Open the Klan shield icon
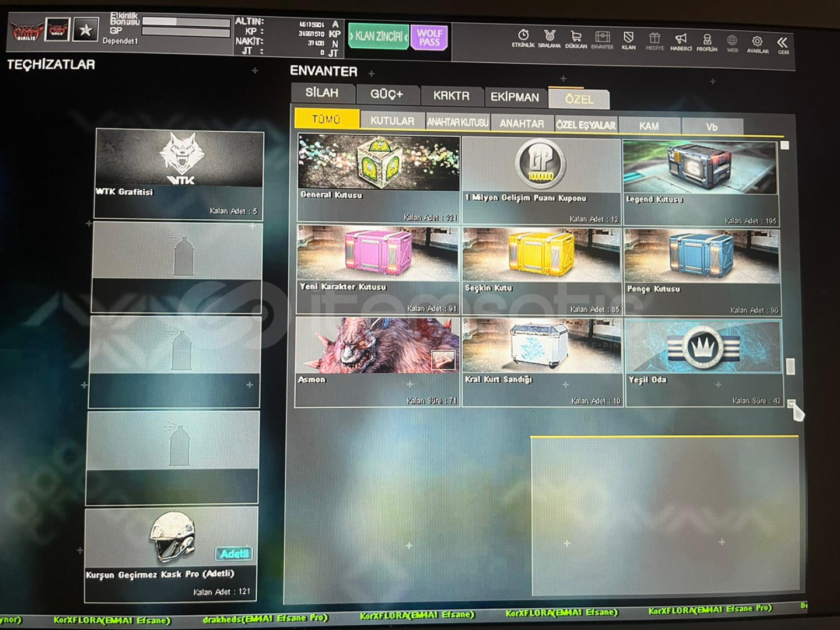 click(628, 41)
